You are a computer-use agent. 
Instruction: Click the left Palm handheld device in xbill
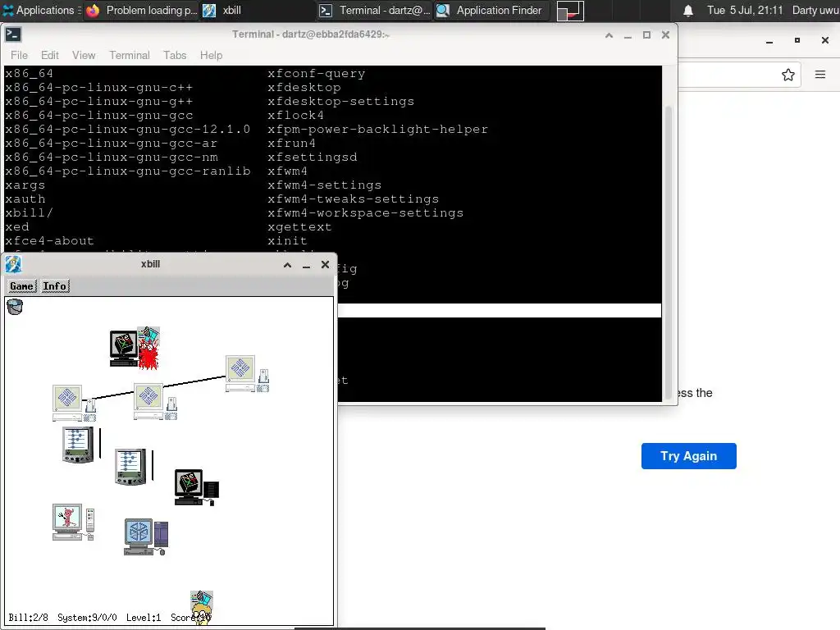[x=78, y=445]
